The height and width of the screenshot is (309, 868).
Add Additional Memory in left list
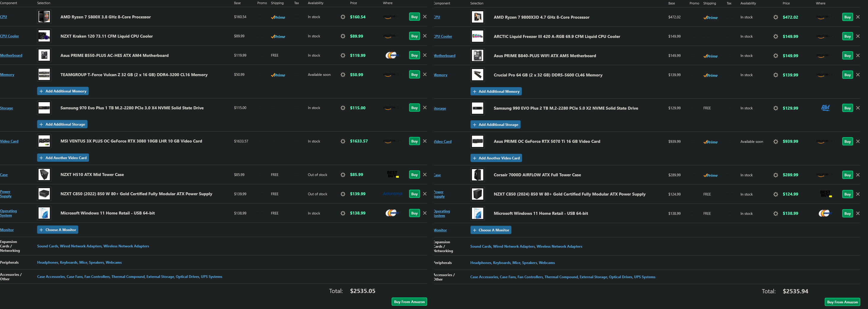(x=63, y=91)
